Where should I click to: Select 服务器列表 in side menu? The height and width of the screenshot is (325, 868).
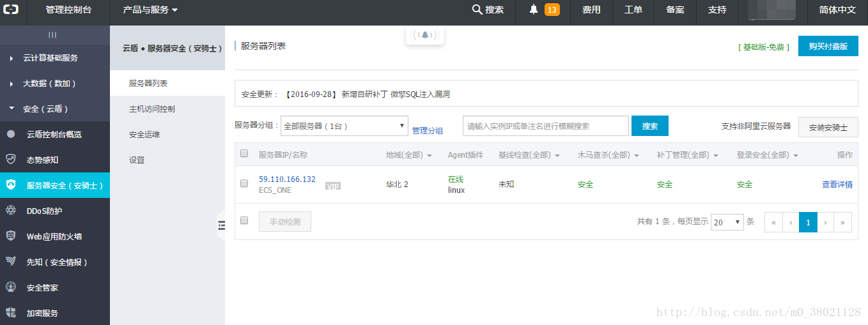point(167,83)
